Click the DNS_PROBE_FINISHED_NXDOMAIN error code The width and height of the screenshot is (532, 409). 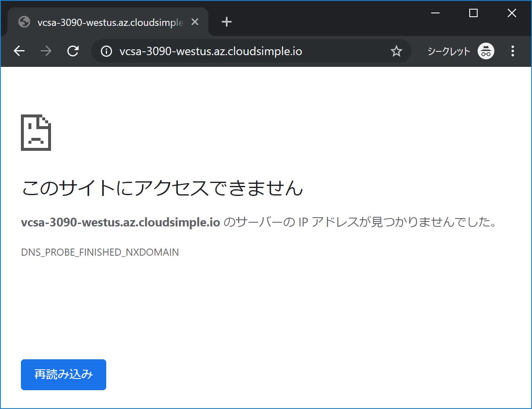tap(100, 252)
